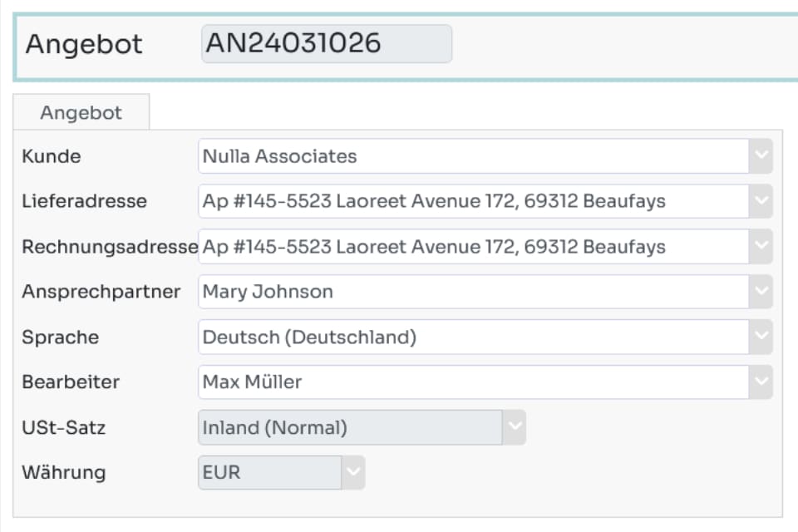Select the Max Müller Bearbeiter field
Screen dimensions: 798x532
click(x=473, y=382)
